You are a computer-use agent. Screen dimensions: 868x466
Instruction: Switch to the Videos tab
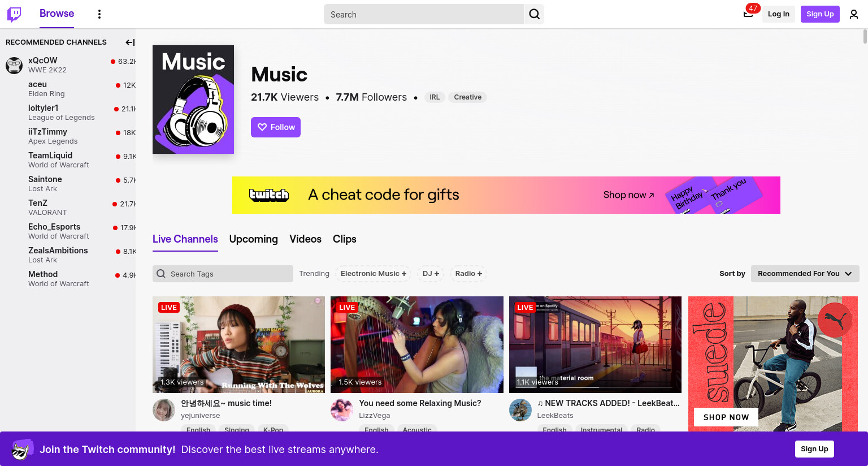coord(306,239)
